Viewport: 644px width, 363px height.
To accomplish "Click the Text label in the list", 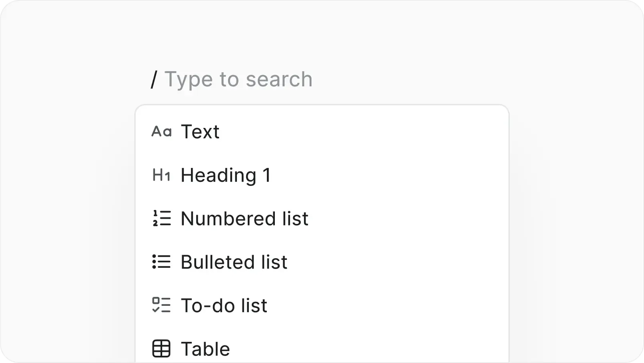I will [200, 132].
